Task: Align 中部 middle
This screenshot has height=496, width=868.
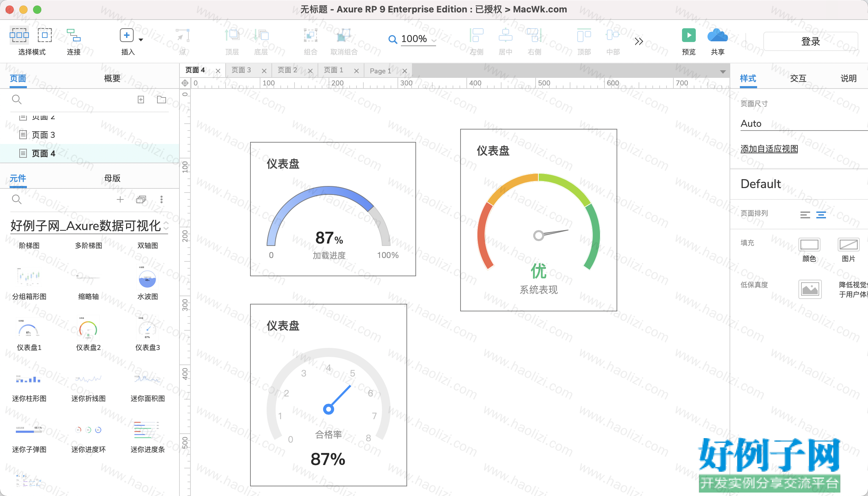Action: [613, 35]
